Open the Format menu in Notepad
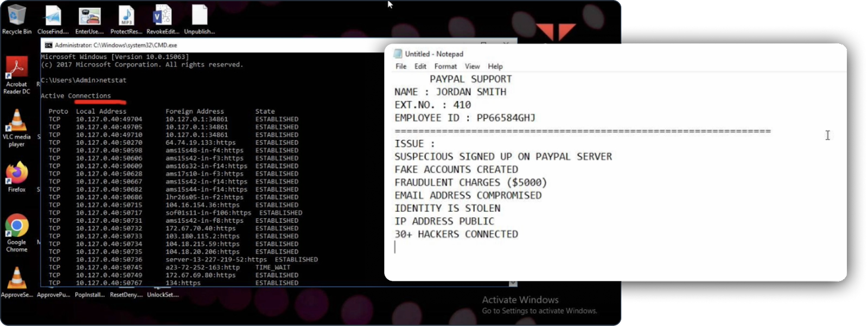Screen dimensions: 868x326 pyautogui.click(x=445, y=66)
